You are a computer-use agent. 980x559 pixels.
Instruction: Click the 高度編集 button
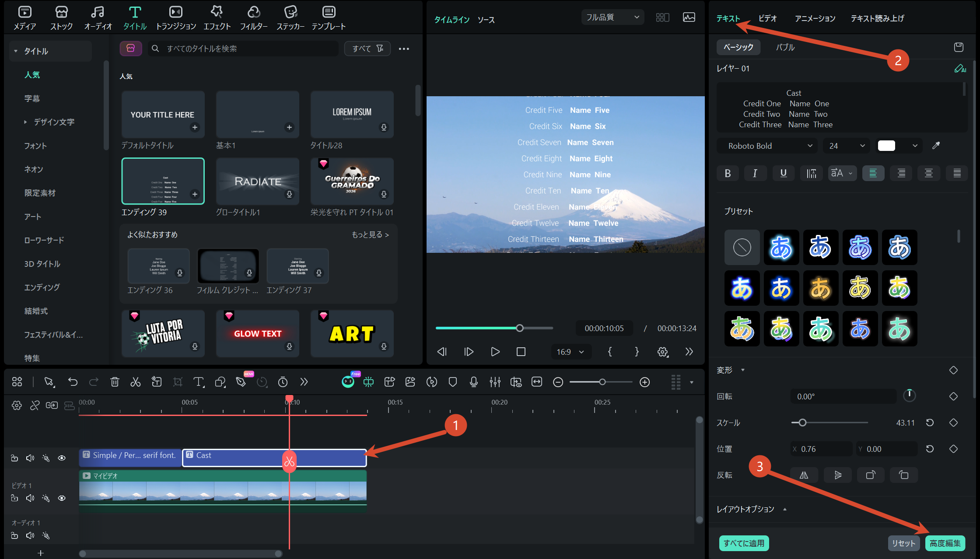[945, 543]
